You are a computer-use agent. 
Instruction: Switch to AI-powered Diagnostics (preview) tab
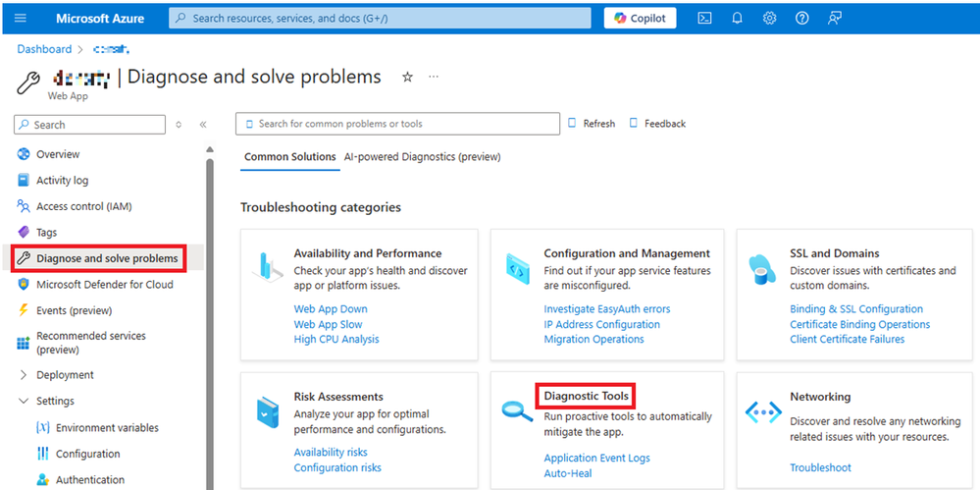[x=423, y=157]
